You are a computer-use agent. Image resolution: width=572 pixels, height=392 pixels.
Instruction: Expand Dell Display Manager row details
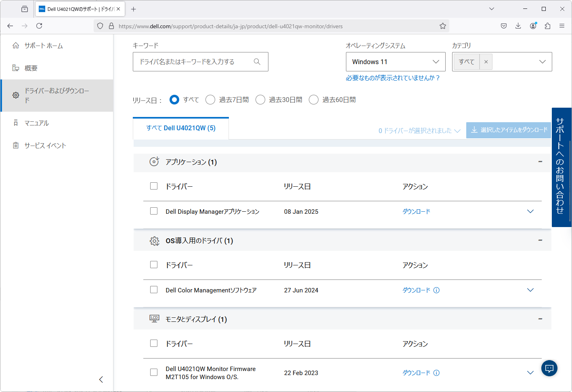click(x=530, y=211)
